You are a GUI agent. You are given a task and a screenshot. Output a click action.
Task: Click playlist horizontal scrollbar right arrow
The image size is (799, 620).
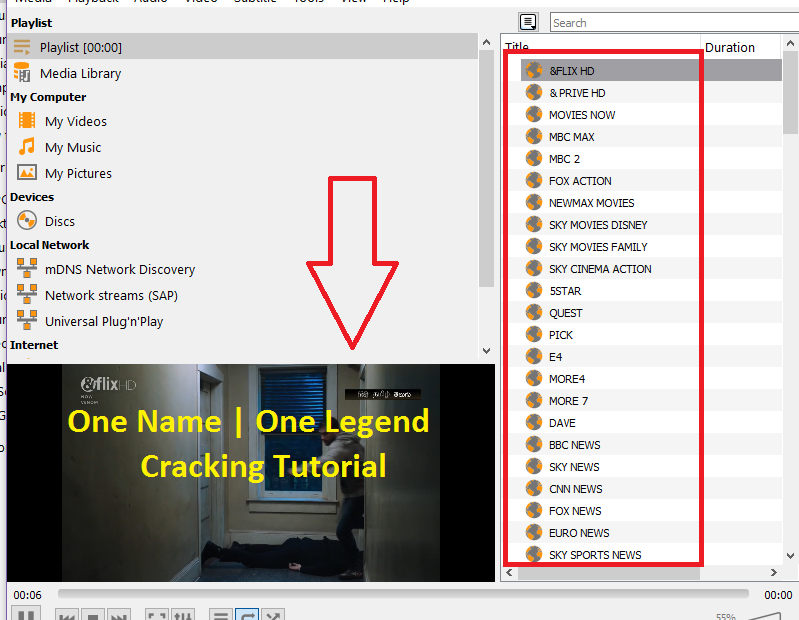click(x=774, y=573)
